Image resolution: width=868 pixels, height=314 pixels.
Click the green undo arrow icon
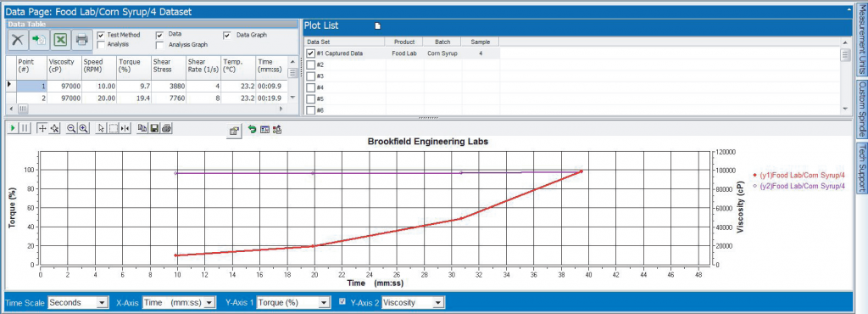(253, 129)
